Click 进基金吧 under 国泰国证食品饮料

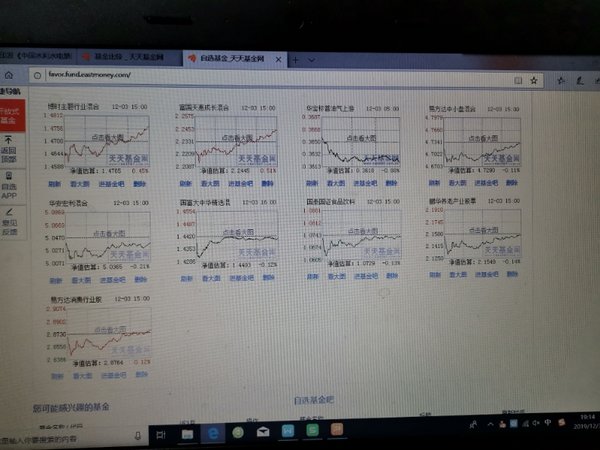365,276
